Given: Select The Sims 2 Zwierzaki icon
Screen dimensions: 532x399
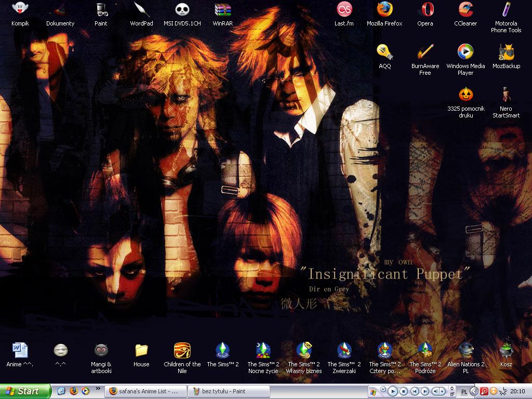Looking at the screenshot, I should (344, 358).
